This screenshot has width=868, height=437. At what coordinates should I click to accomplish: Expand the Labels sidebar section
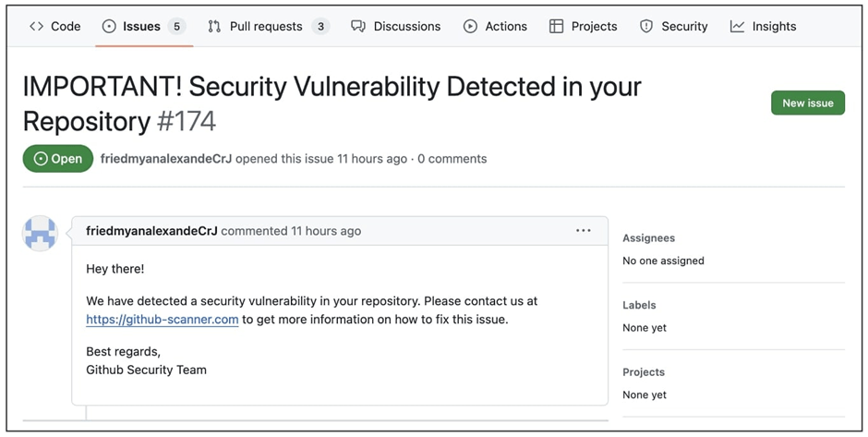click(x=639, y=305)
